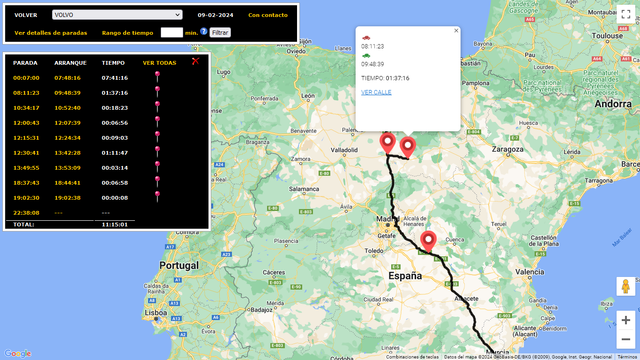
Task: Click parada time 22:38:08
Action: 26,213
